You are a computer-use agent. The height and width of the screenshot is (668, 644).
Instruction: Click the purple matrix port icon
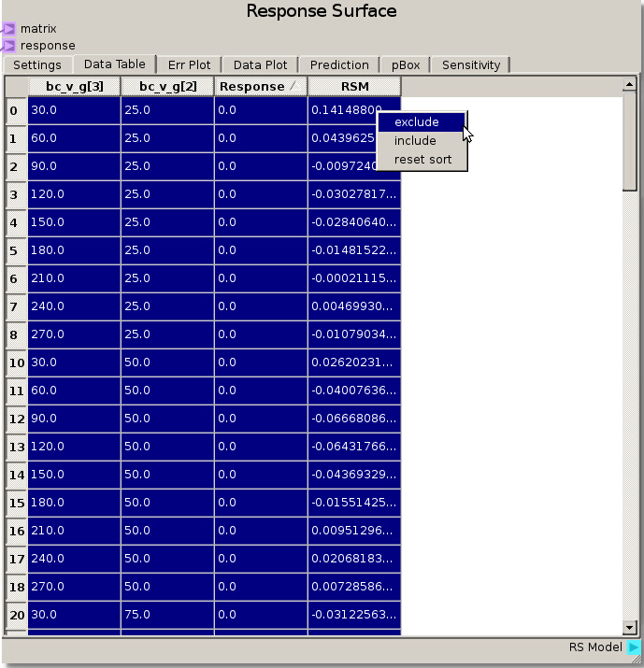click(8, 29)
